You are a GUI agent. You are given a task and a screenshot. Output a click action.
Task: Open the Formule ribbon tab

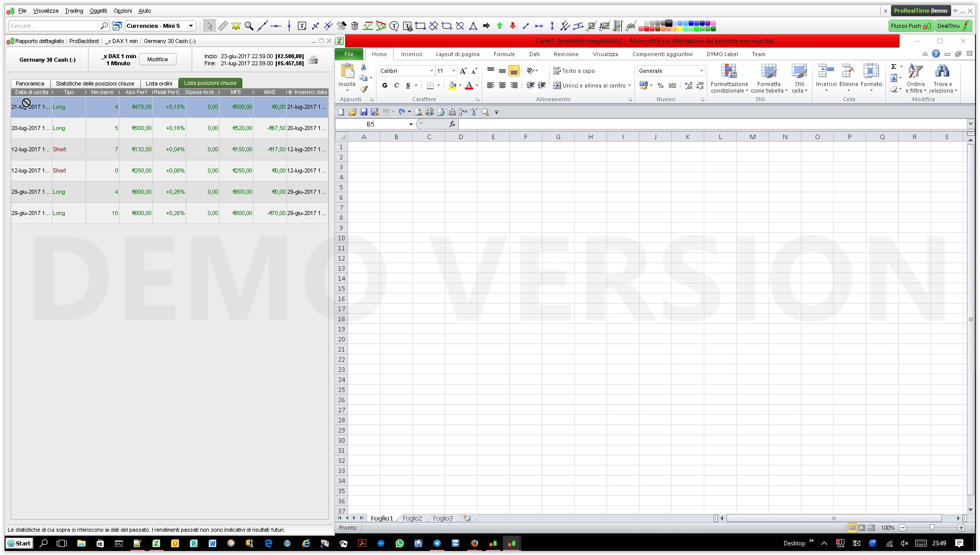click(x=504, y=54)
